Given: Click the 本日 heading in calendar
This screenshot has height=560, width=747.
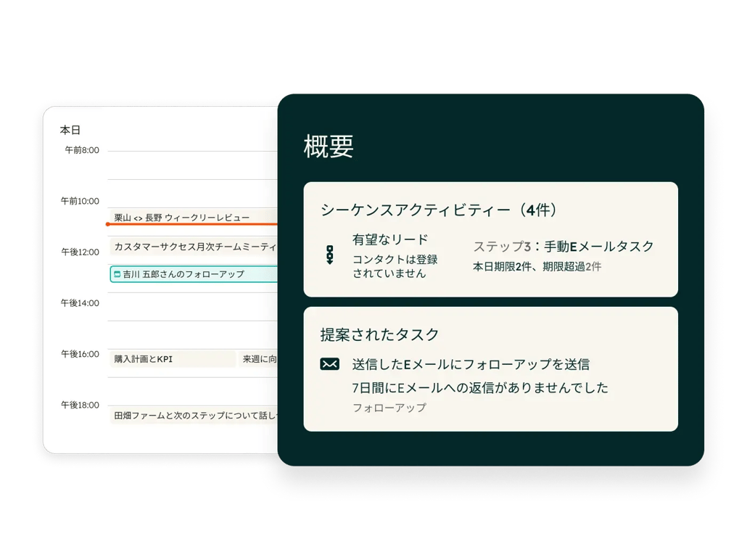Looking at the screenshot, I should [x=70, y=130].
